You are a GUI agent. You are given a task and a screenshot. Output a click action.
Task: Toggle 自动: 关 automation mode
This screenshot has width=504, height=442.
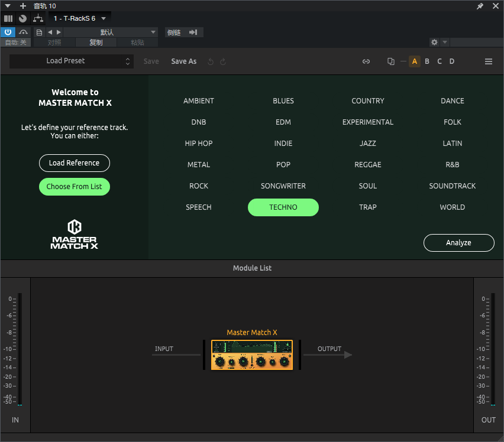[16, 43]
